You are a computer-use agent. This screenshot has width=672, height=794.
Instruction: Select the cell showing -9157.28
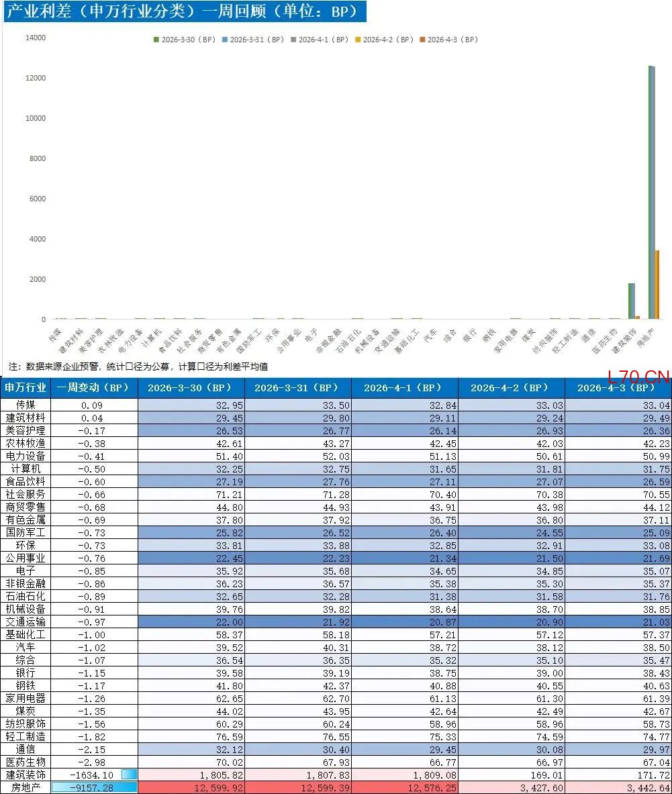coord(94,787)
